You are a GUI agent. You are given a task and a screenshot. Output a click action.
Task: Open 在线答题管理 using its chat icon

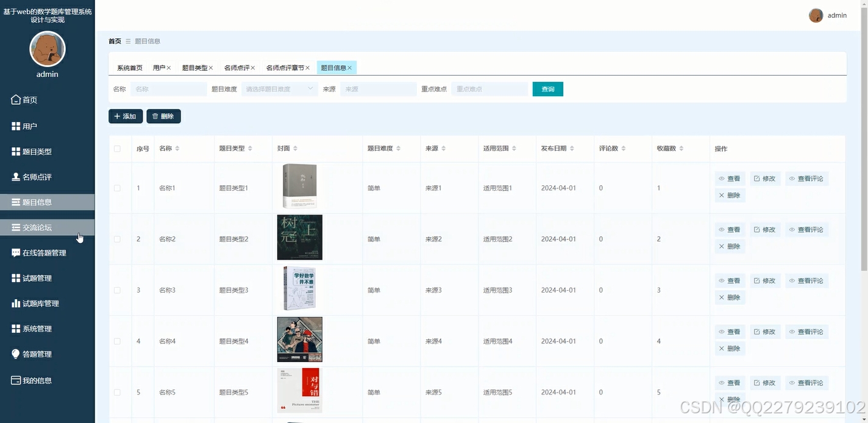tap(15, 252)
